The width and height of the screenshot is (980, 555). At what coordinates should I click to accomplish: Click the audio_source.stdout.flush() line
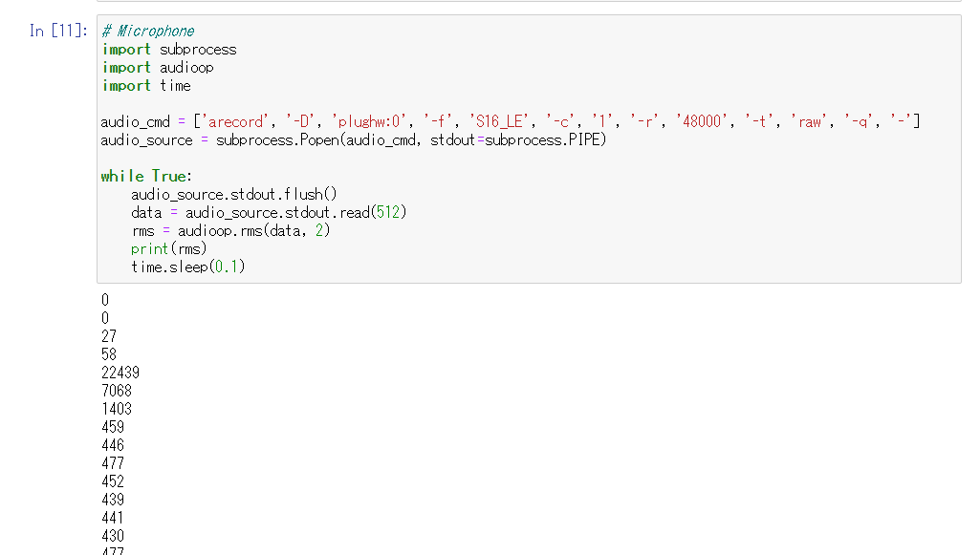[233, 194]
